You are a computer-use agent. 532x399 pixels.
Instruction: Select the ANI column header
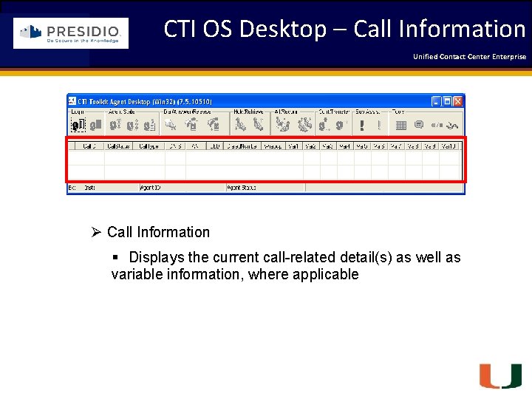pyautogui.click(x=196, y=146)
